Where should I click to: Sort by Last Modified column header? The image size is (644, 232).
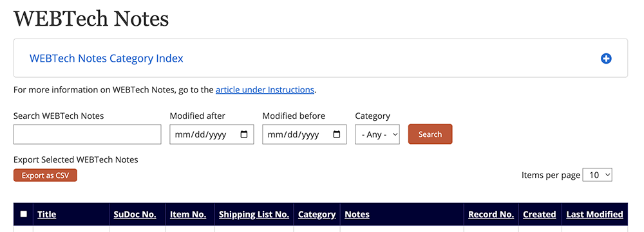[x=594, y=215]
